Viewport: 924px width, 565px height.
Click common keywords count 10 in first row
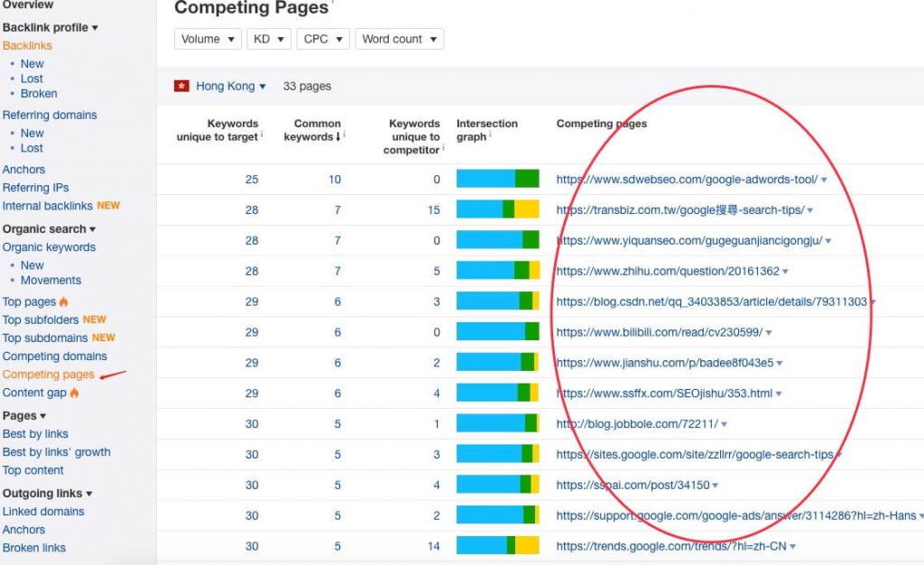point(335,179)
